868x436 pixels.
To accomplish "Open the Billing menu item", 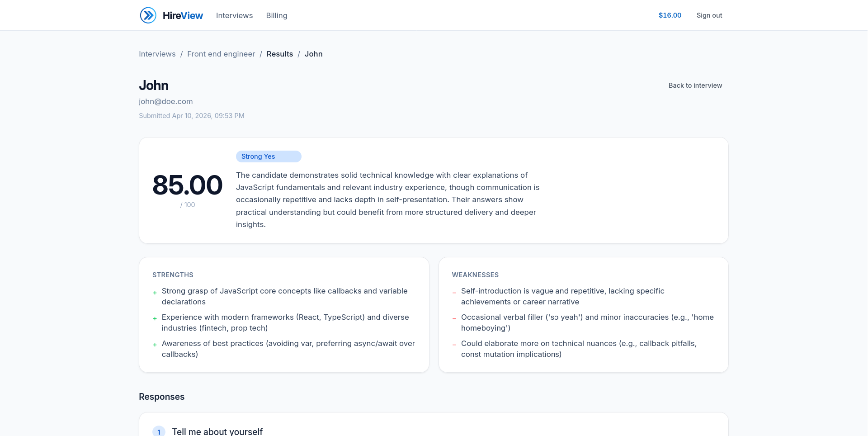I will point(276,15).
